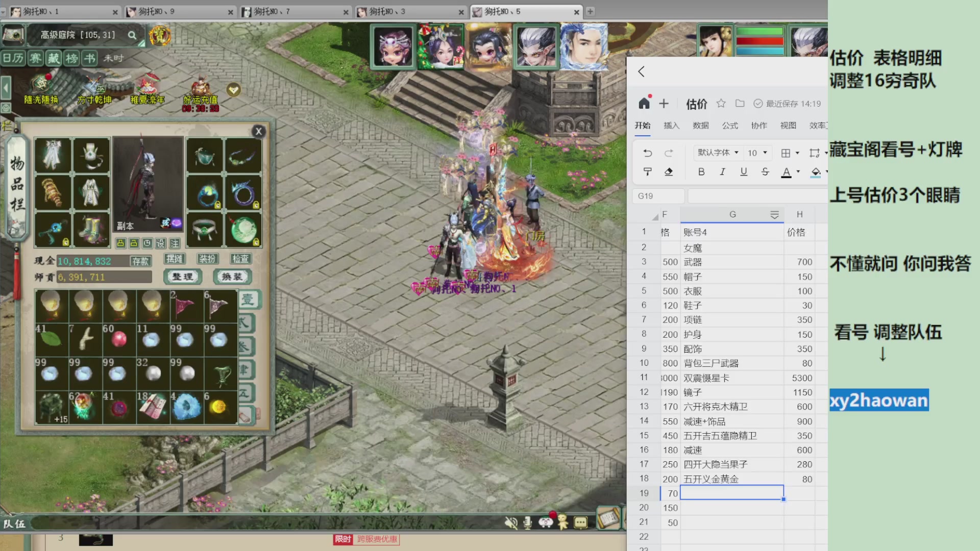
Task: Click the search magnifier beside 高级庭院
Action: click(x=132, y=35)
